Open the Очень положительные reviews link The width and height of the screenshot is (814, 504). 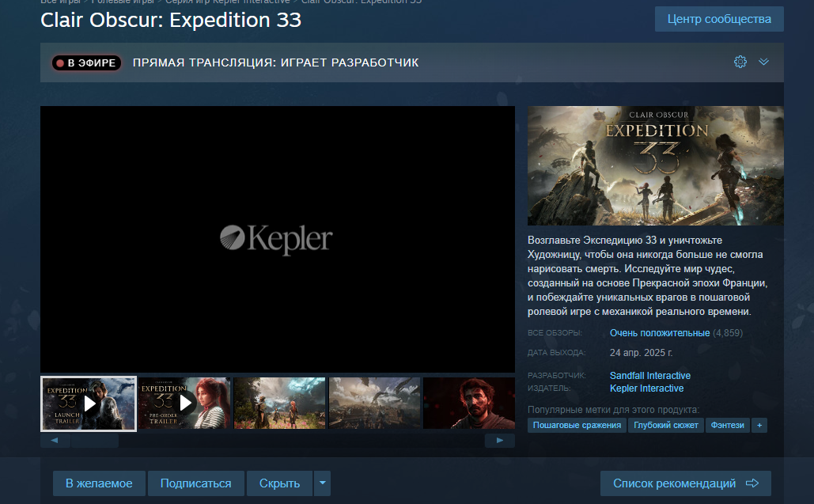point(659,333)
